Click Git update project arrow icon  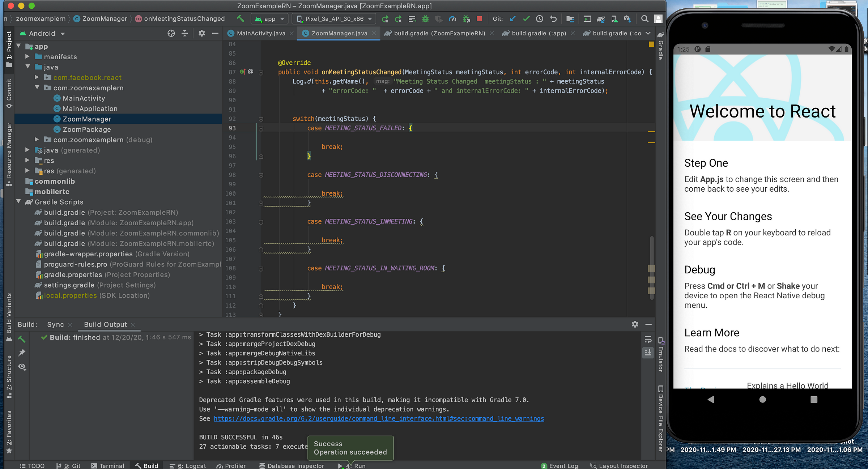pyautogui.click(x=512, y=19)
